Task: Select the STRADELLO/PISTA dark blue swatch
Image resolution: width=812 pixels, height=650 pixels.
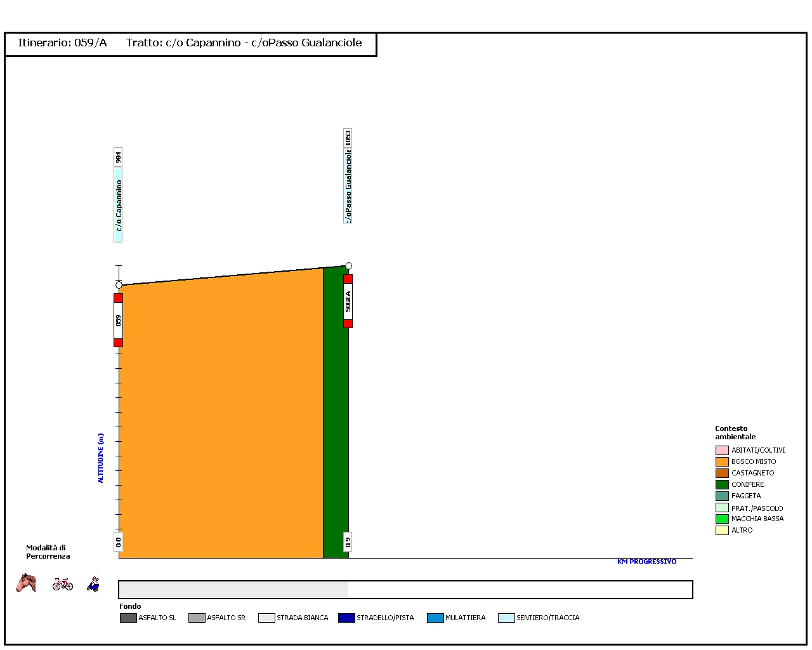Action: click(x=346, y=618)
